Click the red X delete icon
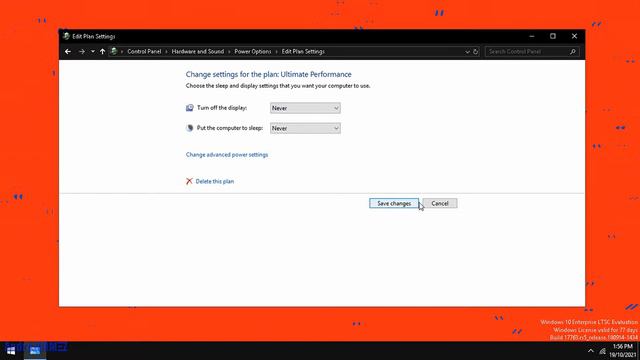 click(189, 181)
